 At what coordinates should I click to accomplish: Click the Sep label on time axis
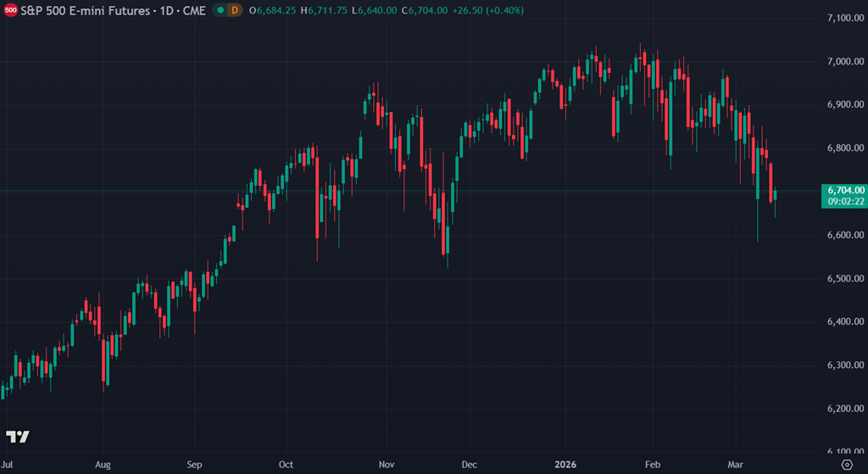point(194,465)
